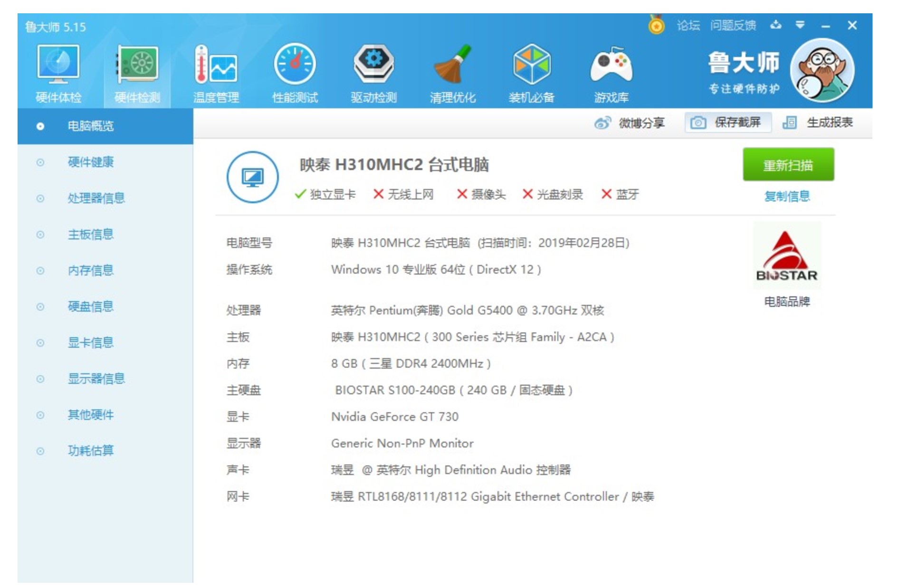Click the round desktop computer icon
Viewport: 908px width, 588px height.
tap(252, 177)
